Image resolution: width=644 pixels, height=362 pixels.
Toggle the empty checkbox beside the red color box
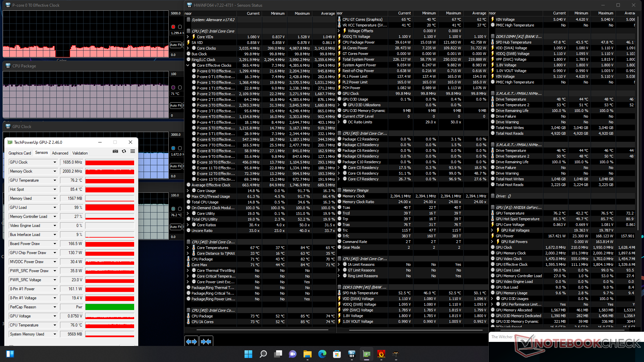180,27
